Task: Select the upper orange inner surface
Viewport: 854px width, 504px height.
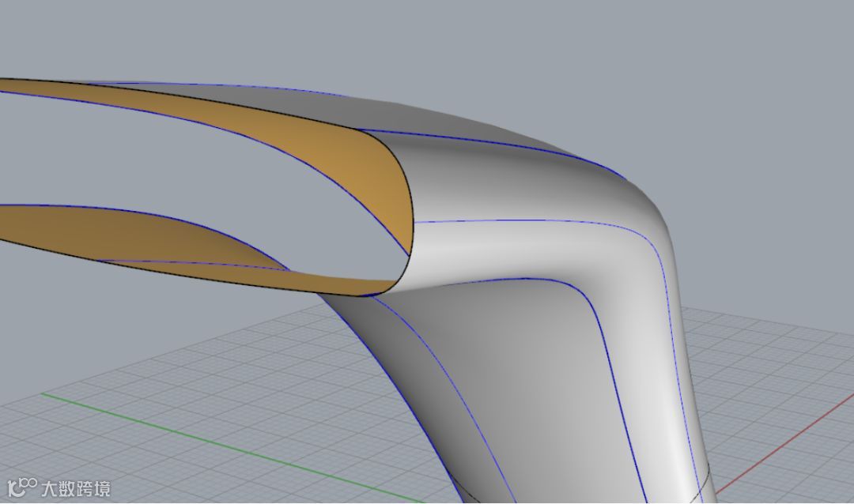Action: point(327,145)
